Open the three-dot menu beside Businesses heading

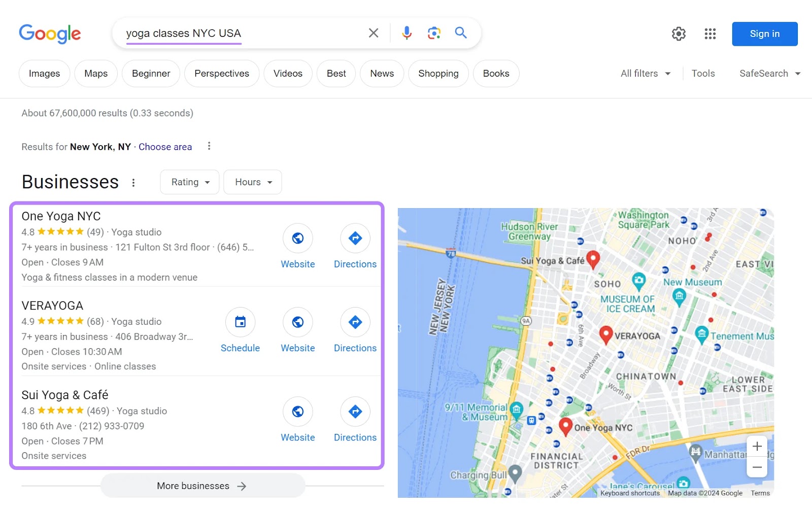point(133,182)
